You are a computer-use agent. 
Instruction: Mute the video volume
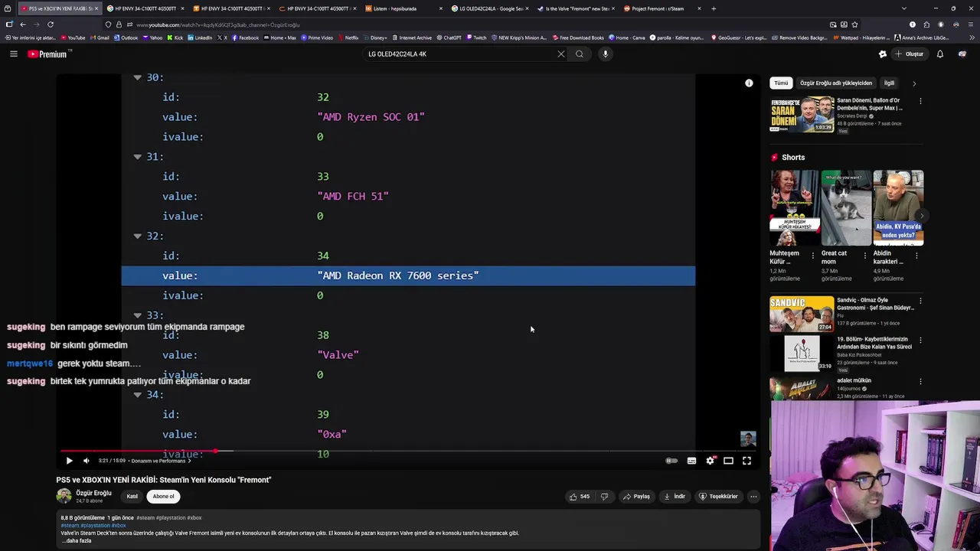86,461
